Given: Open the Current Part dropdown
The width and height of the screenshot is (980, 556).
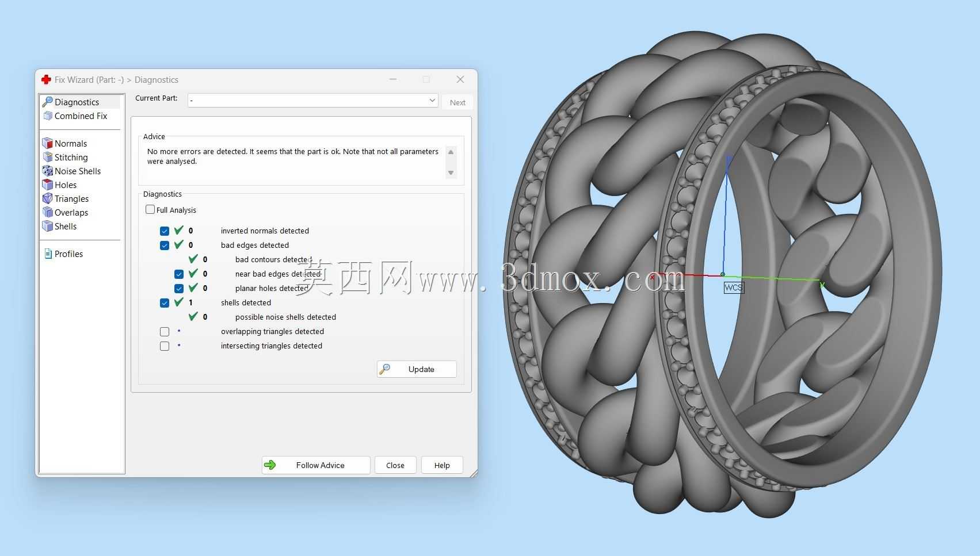Looking at the screenshot, I should click(x=313, y=101).
